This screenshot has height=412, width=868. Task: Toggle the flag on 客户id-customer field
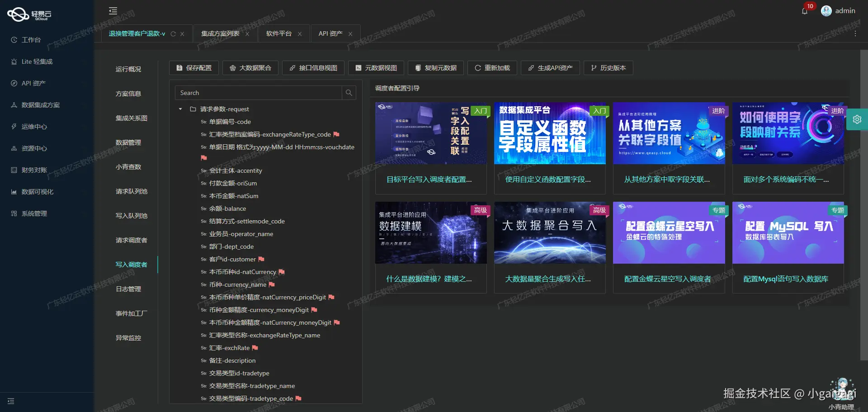coord(262,259)
